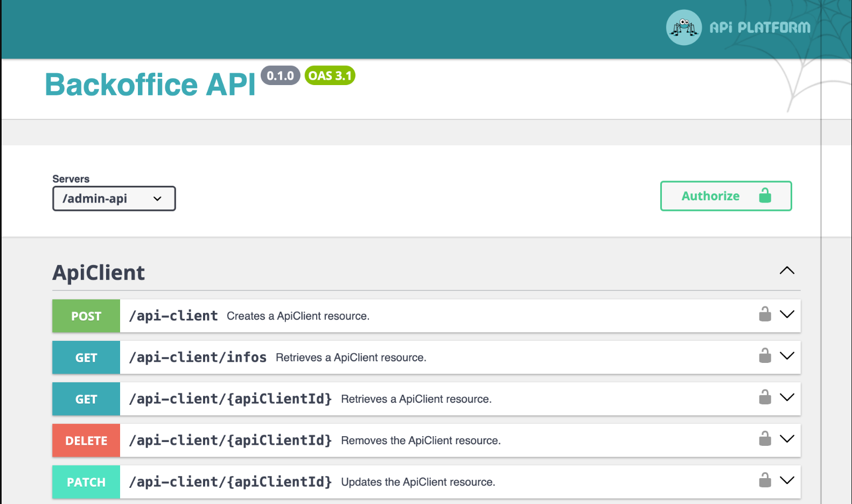Click "Updates the ApiClient resource." description
852x504 pixels.
tap(418, 482)
